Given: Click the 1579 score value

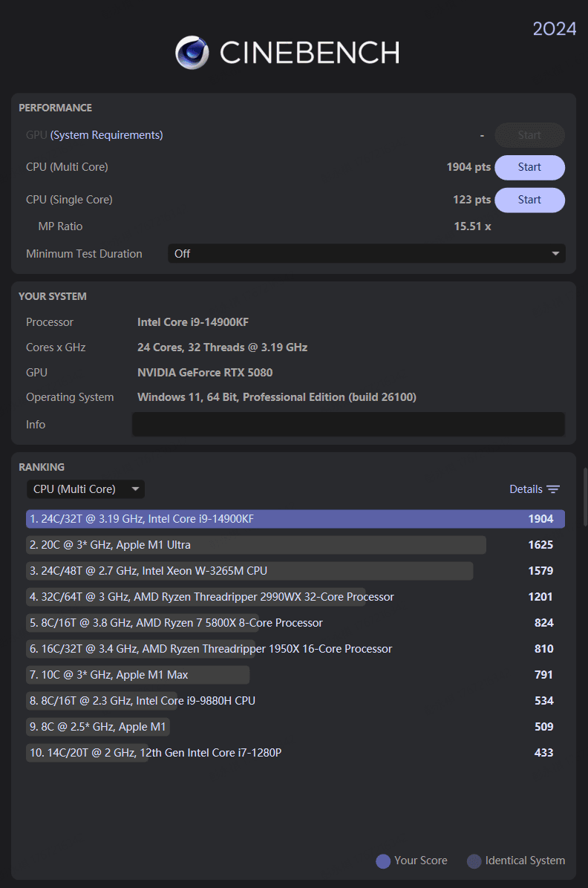Looking at the screenshot, I should click(x=540, y=571).
